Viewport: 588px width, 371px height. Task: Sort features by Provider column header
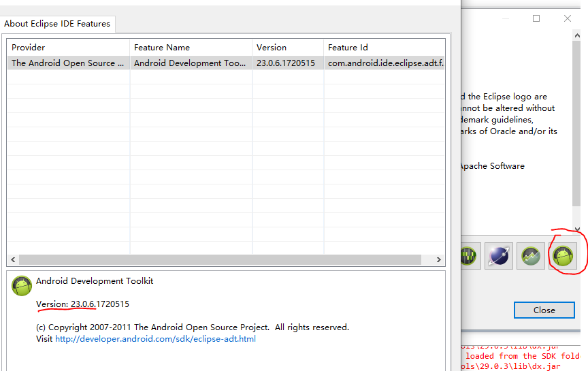(68, 47)
